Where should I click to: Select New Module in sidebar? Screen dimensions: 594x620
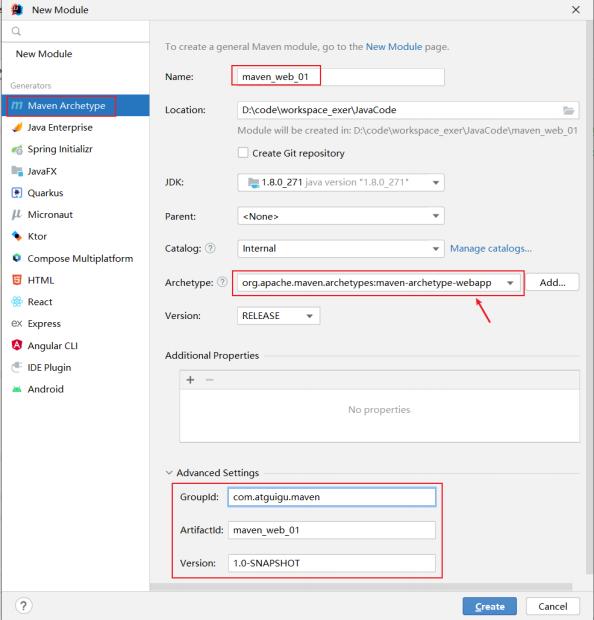(x=44, y=54)
